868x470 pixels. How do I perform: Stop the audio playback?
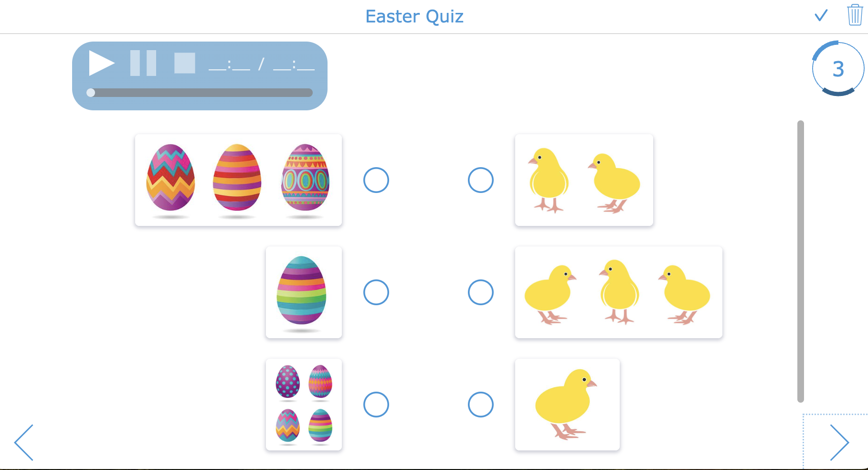[185, 63]
